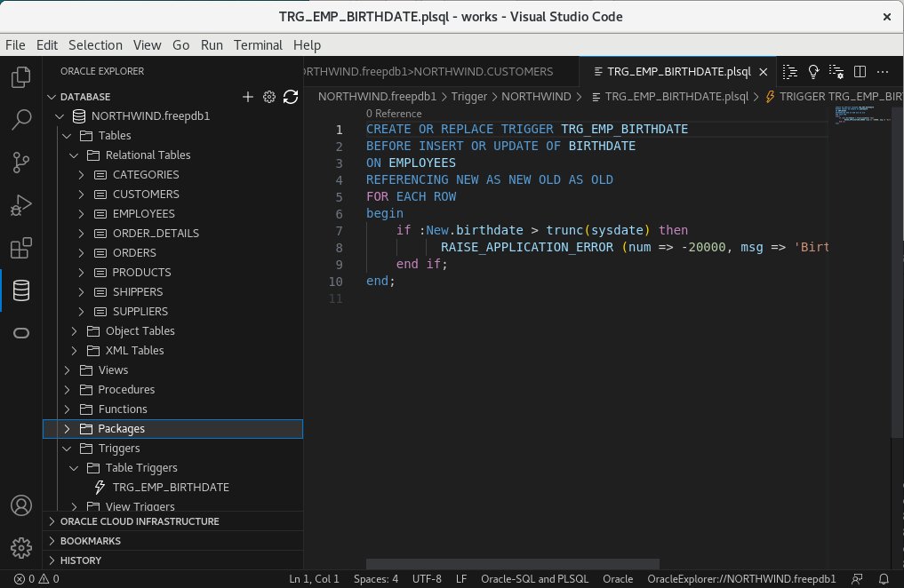Click the feedback person icon in status bar
Screen dimensions: 904x588
click(857, 579)
